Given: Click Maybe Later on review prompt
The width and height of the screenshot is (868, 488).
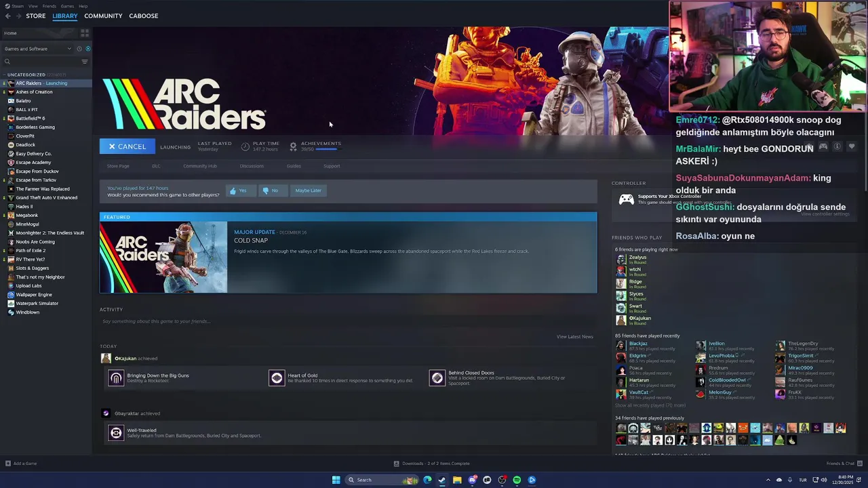Looking at the screenshot, I should coord(308,190).
